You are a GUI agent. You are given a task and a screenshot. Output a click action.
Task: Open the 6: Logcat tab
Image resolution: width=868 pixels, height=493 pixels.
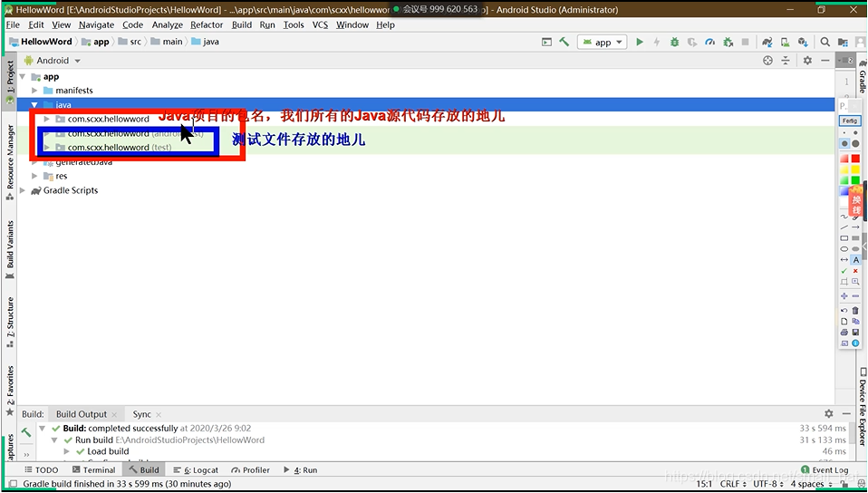(x=196, y=469)
